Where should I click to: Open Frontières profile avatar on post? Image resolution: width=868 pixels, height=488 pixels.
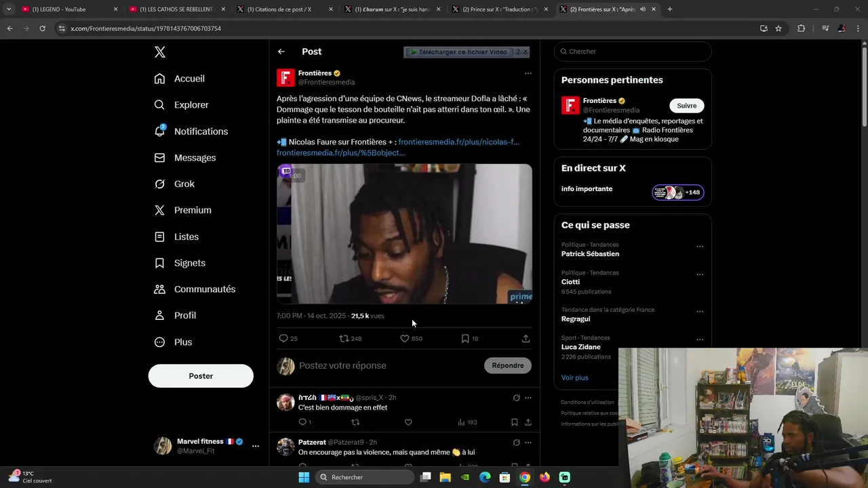285,78
